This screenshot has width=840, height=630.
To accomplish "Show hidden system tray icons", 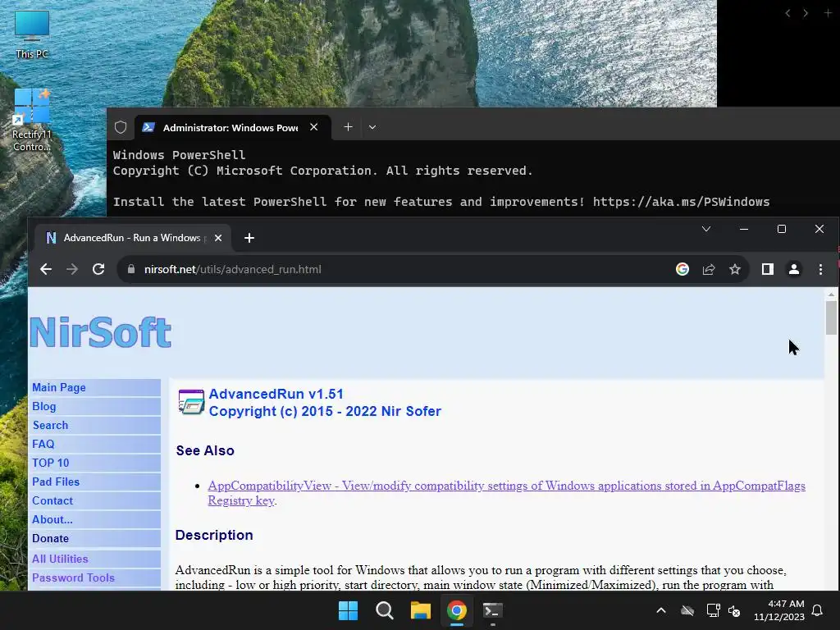I will pos(661,610).
